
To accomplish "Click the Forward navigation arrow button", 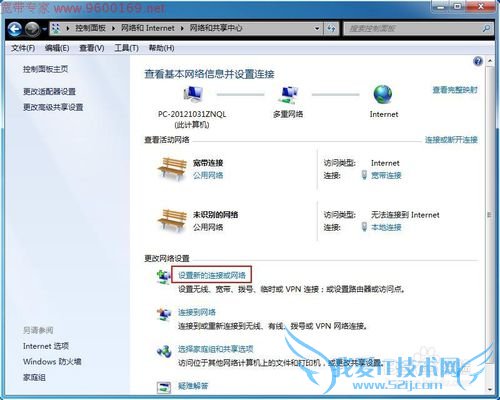I will coord(32,29).
